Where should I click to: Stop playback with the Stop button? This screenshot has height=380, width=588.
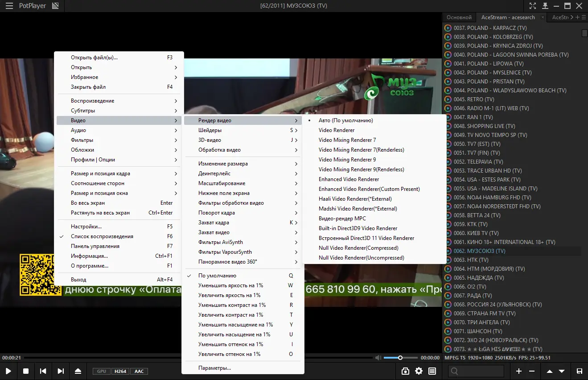26,371
